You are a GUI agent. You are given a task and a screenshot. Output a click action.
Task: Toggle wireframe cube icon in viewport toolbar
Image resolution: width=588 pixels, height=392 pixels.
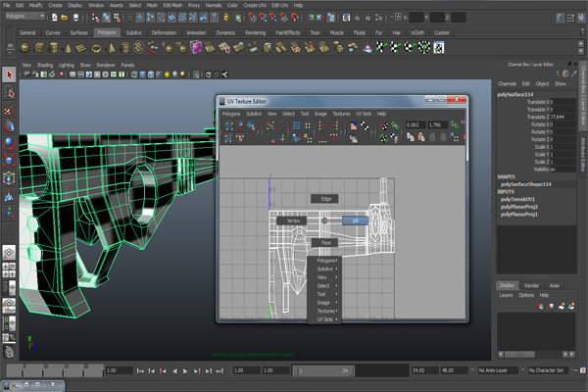tap(134, 74)
